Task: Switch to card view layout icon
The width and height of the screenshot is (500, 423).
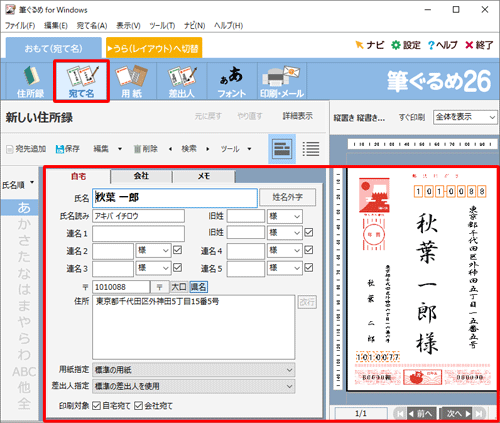Action: tap(282, 149)
